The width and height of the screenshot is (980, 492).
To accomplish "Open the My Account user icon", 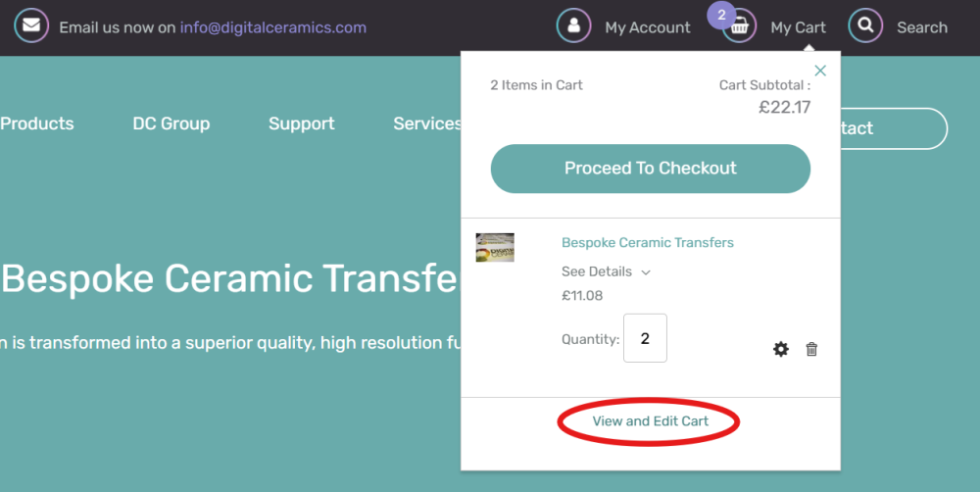I will tap(573, 25).
